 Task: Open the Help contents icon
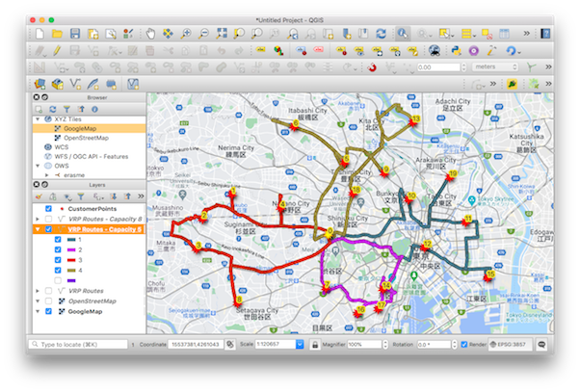click(545, 34)
